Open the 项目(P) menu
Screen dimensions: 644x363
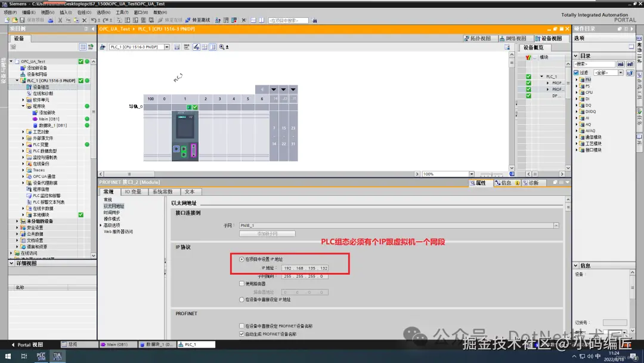point(10,13)
